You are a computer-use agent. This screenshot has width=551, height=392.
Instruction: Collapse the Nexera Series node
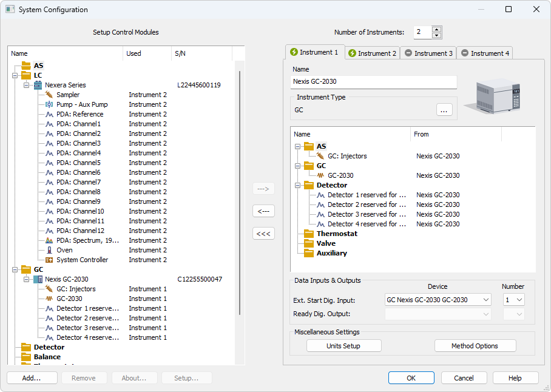(x=26, y=85)
